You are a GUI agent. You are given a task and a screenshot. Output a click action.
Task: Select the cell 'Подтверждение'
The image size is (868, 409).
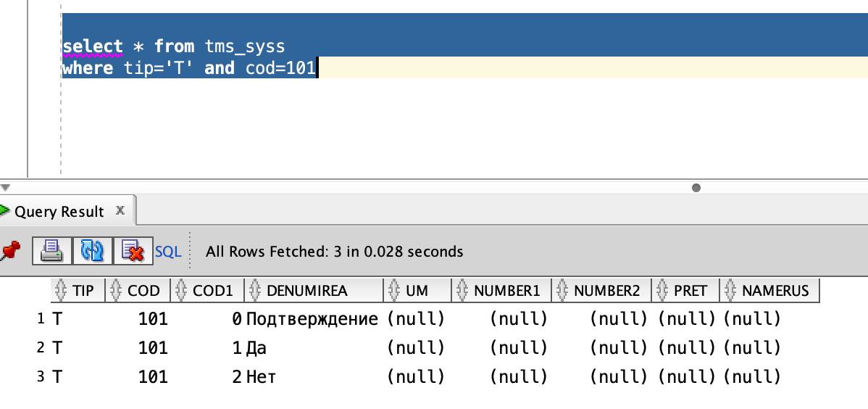click(312, 318)
